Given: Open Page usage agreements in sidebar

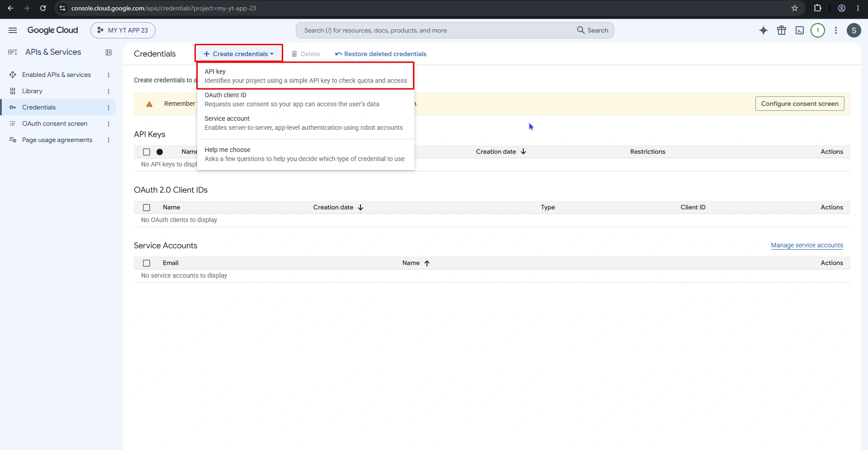Looking at the screenshot, I should click(x=57, y=140).
